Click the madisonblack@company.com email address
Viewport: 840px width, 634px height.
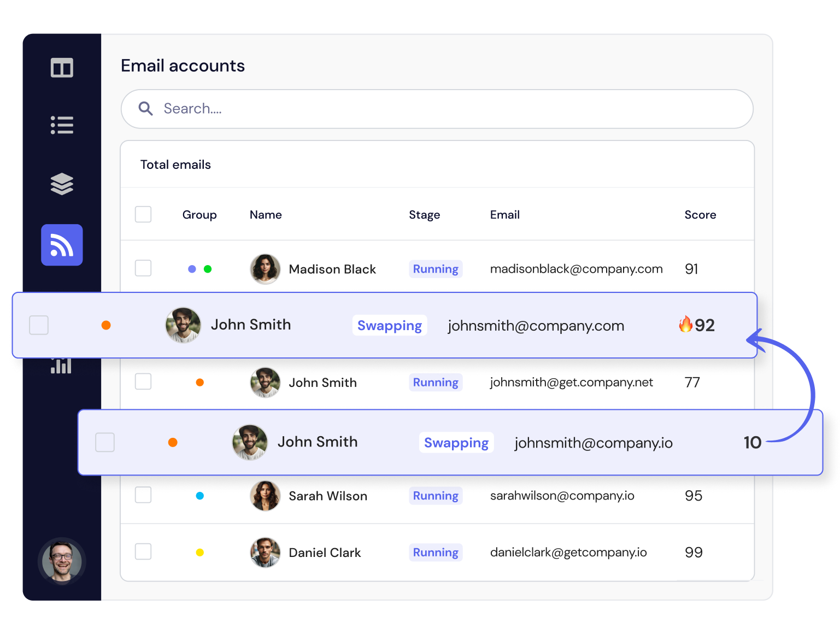[577, 269]
